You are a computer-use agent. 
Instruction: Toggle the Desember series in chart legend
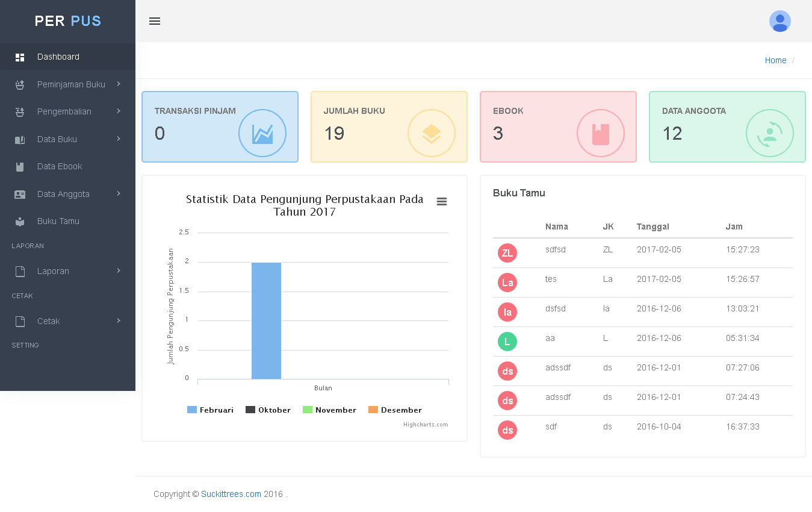tap(395, 410)
